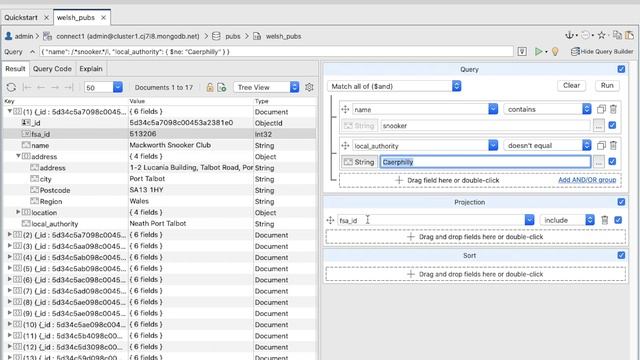Go to next page of results
The width and height of the screenshot is (640, 360).
coord(55,87)
